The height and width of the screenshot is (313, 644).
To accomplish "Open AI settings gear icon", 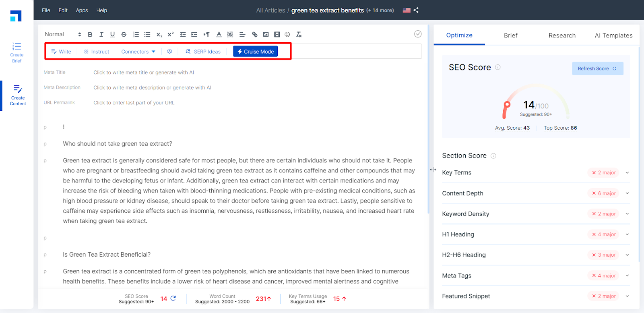I will coord(169,52).
